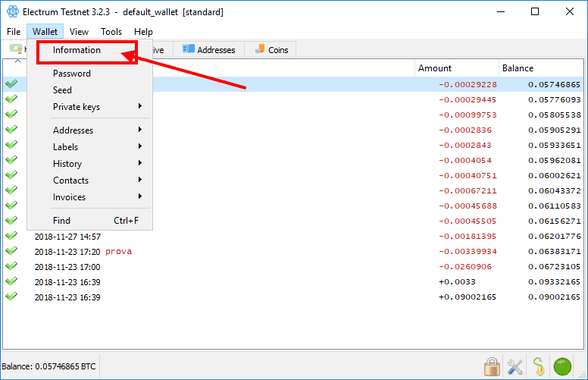Switch to the Coins tab

[x=271, y=49]
